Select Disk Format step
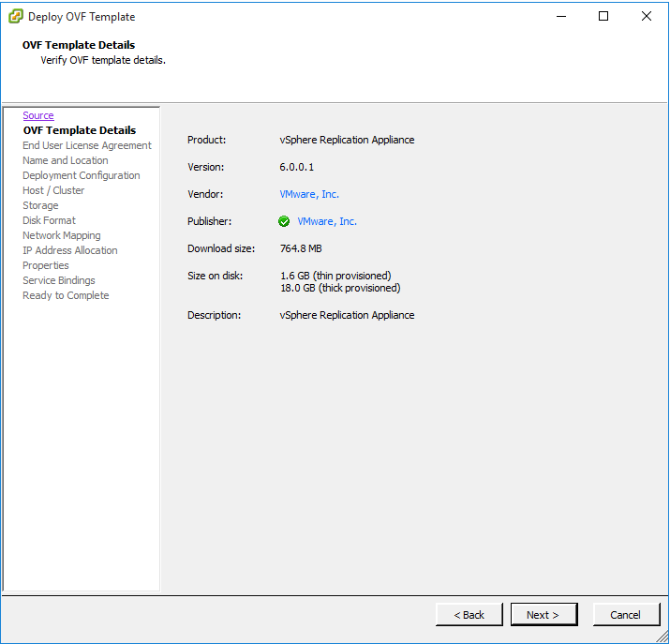The width and height of the screenshot is (670, 644). click(49, 220)
